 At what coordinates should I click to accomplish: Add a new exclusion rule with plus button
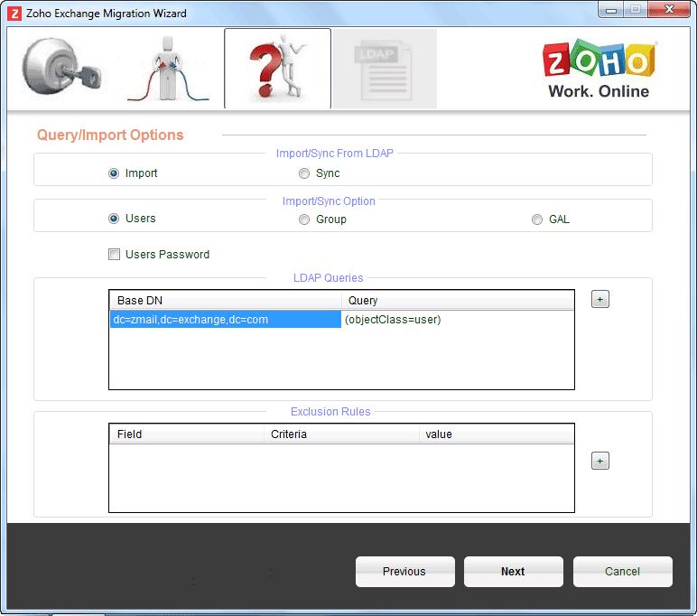coord(600,461)
